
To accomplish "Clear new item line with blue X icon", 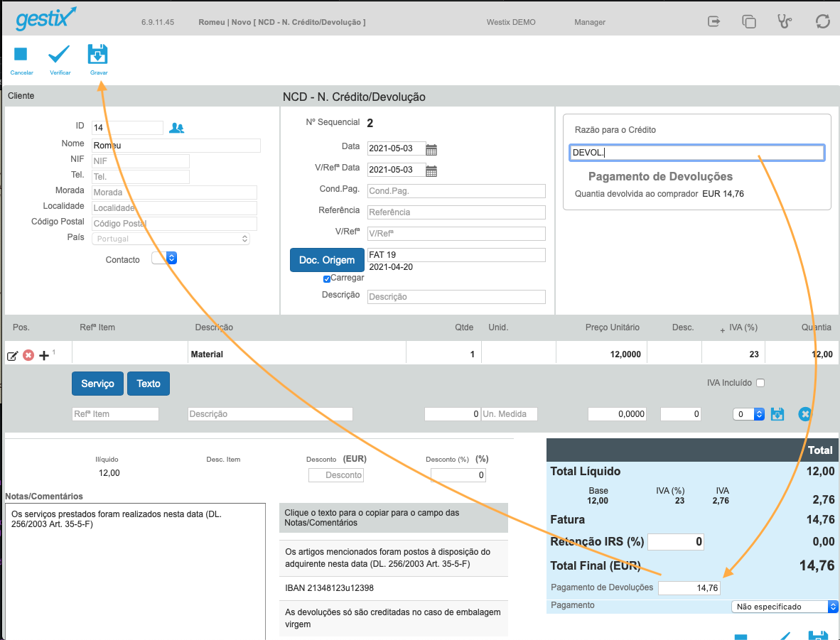I will (x=804, y=414).
